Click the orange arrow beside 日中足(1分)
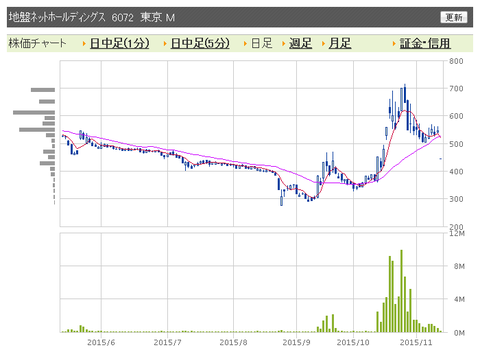Viewport: 480px width, 363px height. click(84, 44)
